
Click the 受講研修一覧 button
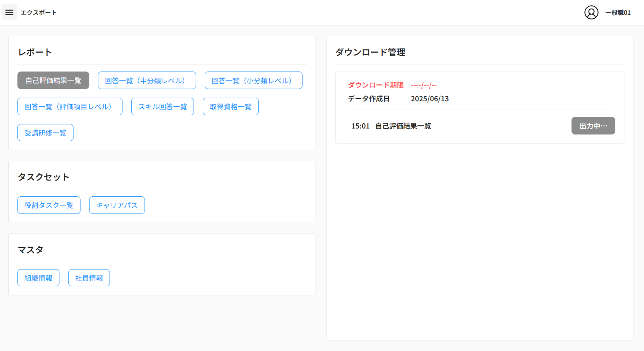(x=45, y=133)
